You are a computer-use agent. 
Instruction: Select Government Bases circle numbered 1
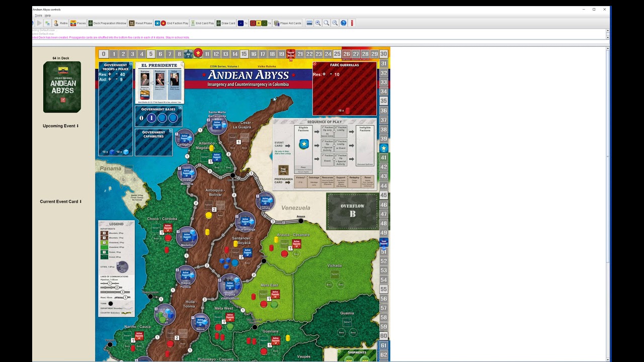point(151,118)
